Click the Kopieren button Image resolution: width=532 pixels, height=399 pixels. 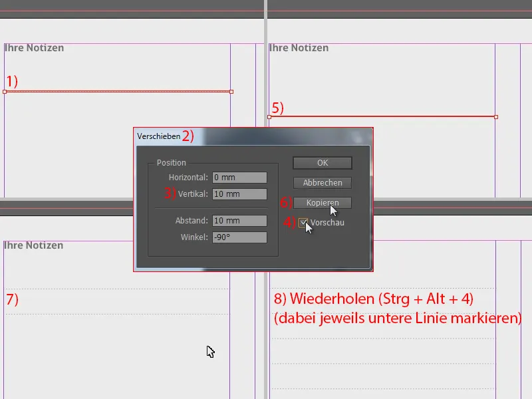(x=323, y=203)
